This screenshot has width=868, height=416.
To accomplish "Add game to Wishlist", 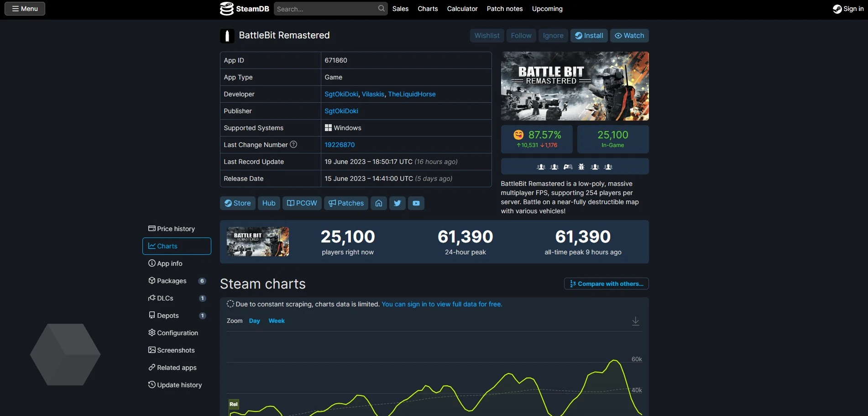I will 487,36.
